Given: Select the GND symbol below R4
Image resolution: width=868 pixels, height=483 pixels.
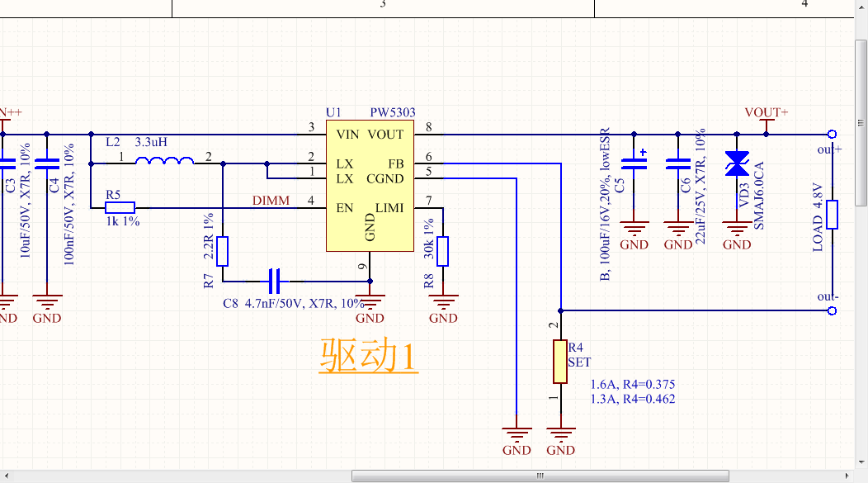Looking at the screenshot, I should (x=560, y=438).
